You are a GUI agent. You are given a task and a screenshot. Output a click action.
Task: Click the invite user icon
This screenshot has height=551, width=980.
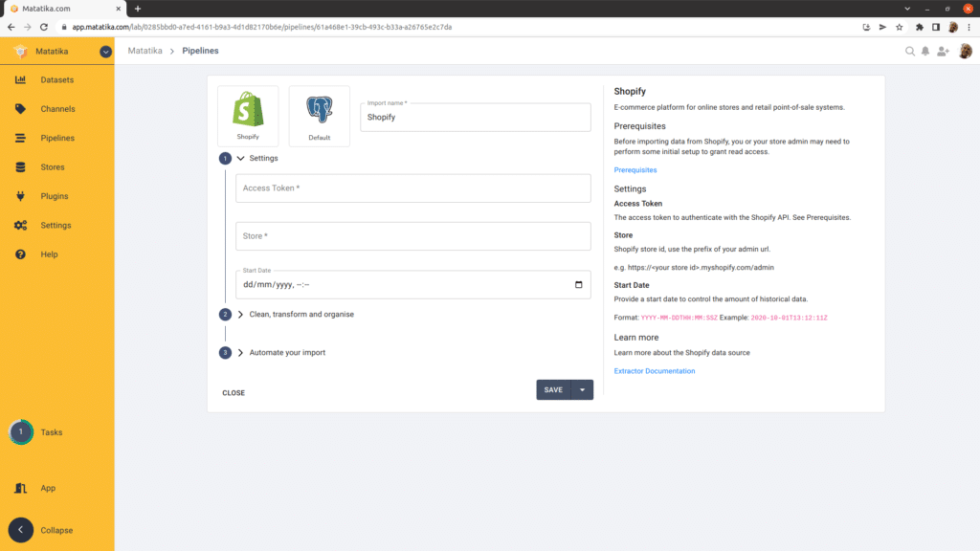pyautogui.click(x=943, y=51)
